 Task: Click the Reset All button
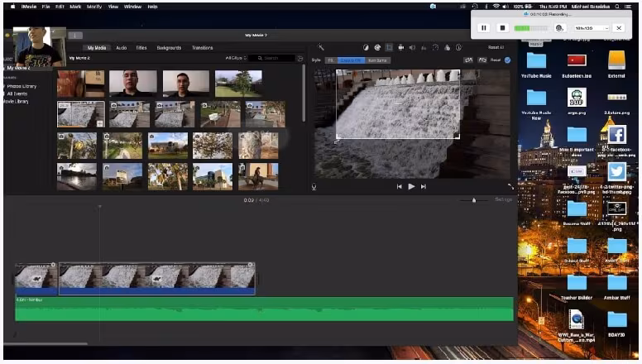[x=496, y=47]
